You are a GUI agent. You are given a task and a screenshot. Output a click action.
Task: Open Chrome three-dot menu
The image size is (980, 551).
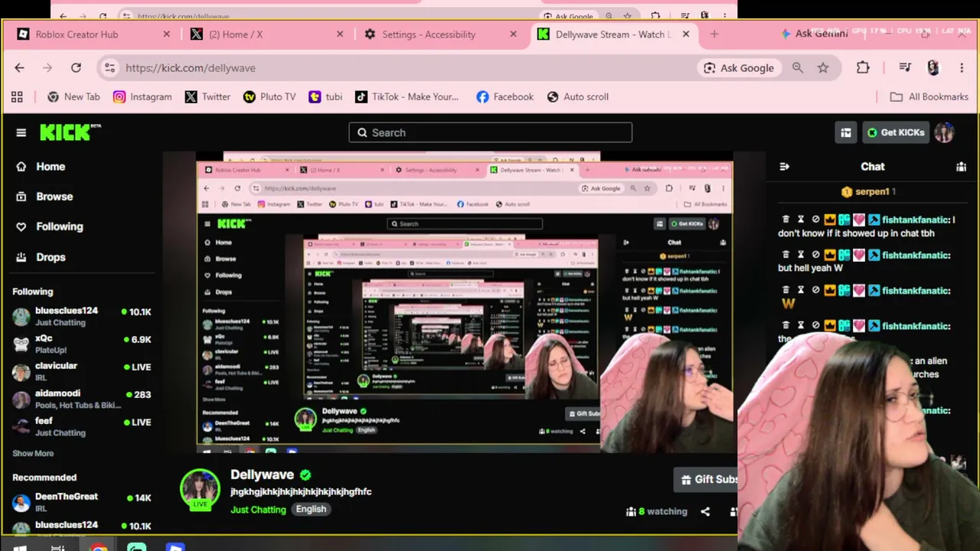pyautogui.click(x=961, y=67)
